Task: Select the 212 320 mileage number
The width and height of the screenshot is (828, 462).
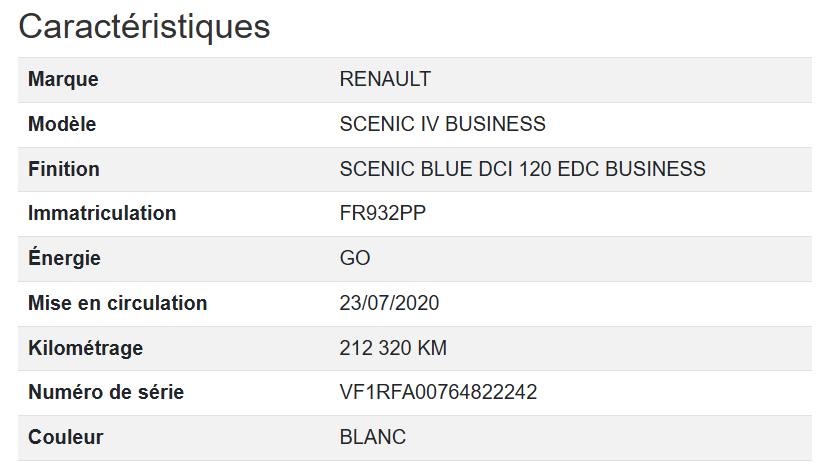Action: (377, 348)
